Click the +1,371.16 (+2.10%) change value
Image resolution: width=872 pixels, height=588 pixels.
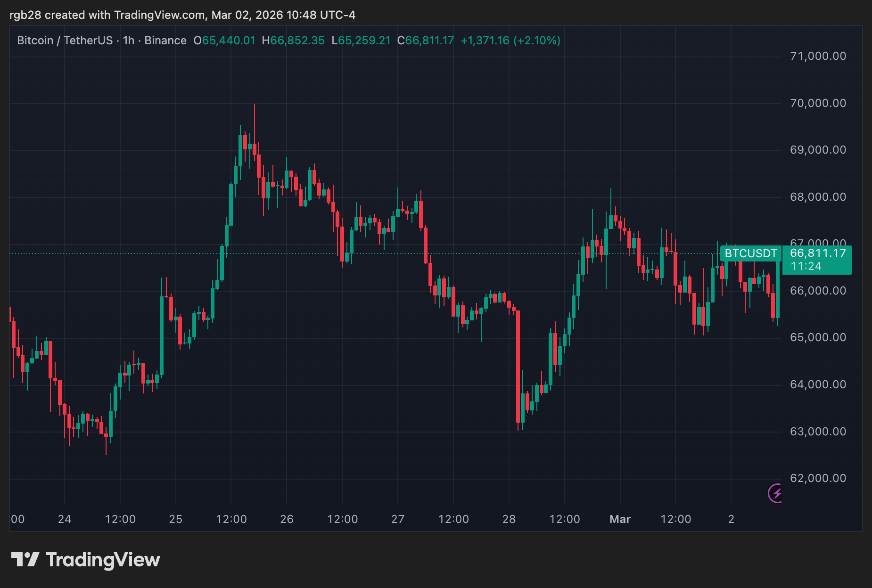pos(510,41)
